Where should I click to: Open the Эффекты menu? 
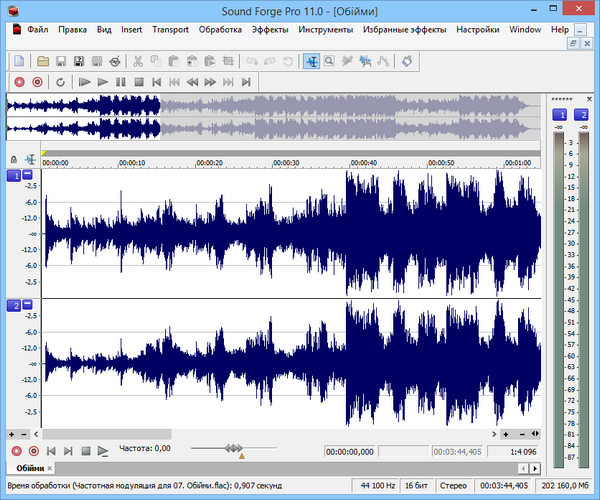click(x=270, y=30)
